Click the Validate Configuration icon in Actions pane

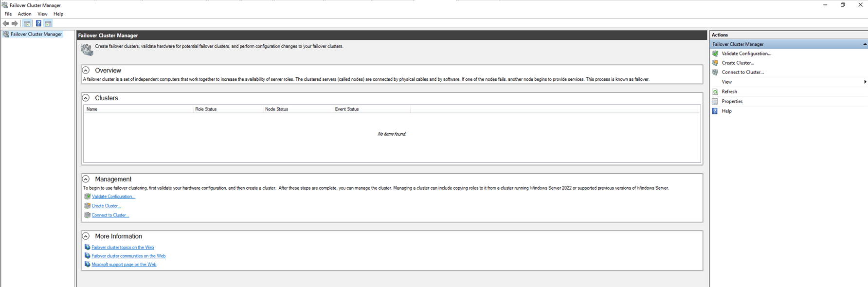tap(715, 54)
